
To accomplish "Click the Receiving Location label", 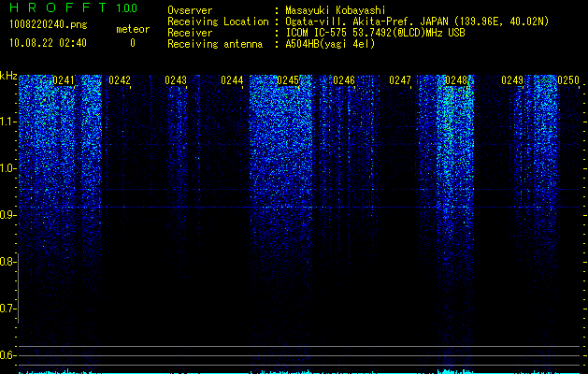I will click(218, 22).
